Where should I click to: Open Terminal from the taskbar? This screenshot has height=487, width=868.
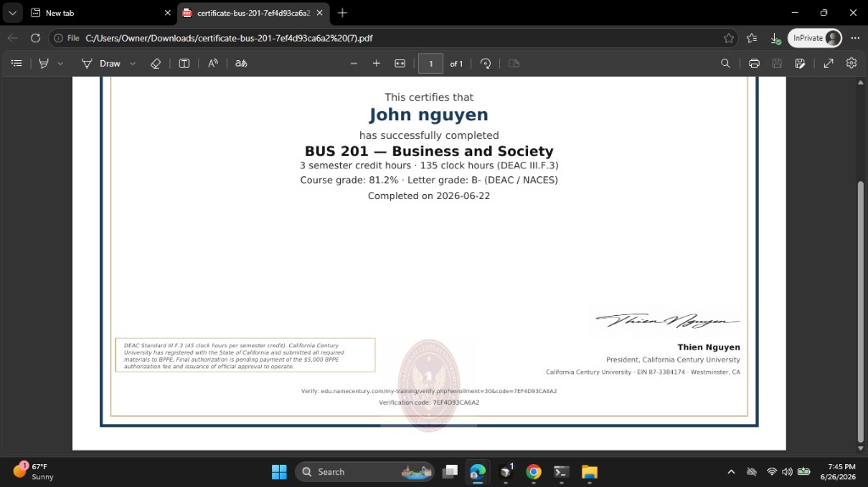pos(561,472)
